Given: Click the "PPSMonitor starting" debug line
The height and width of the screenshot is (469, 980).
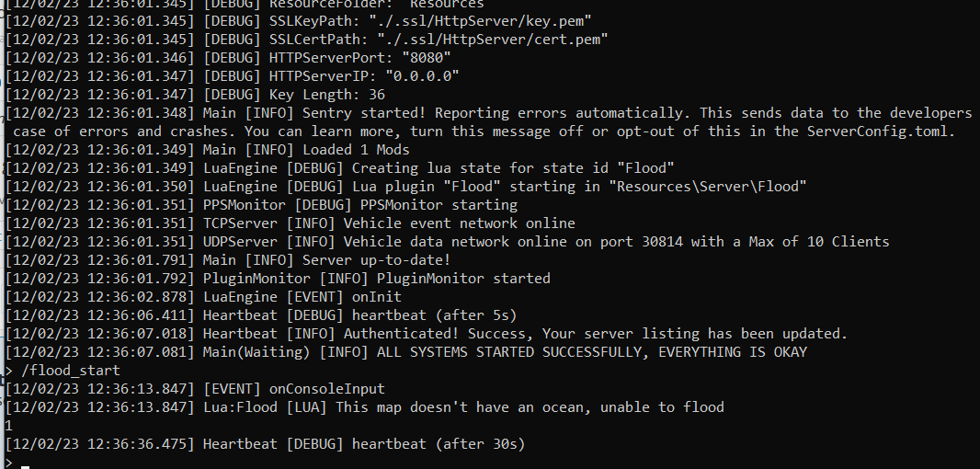Looking at the screenshot, I should coord(439,205).
